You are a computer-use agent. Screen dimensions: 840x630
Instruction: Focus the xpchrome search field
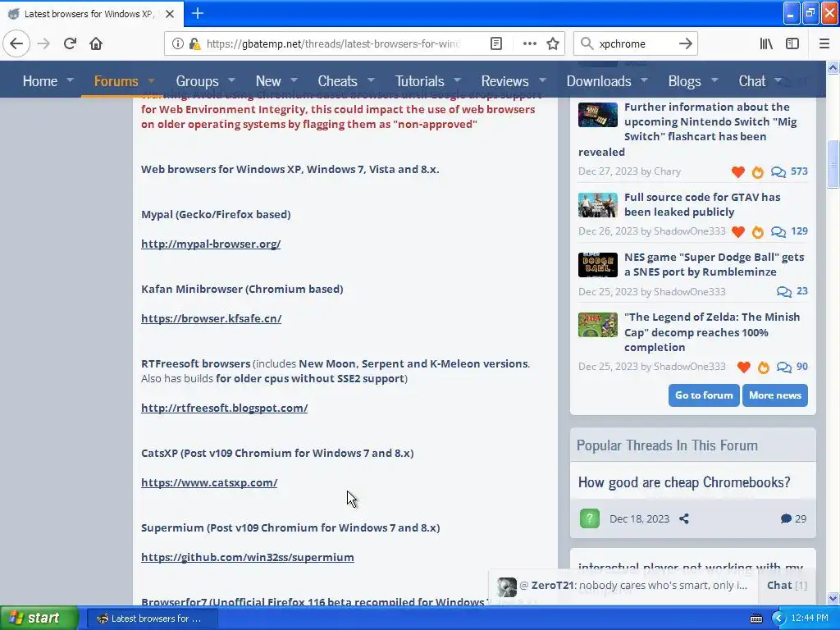[636, 43]
